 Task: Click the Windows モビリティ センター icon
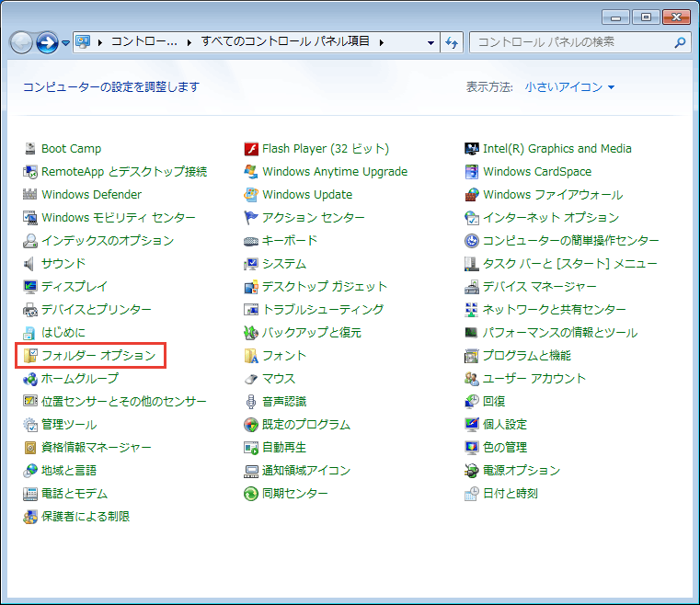[x=30, y=218]
